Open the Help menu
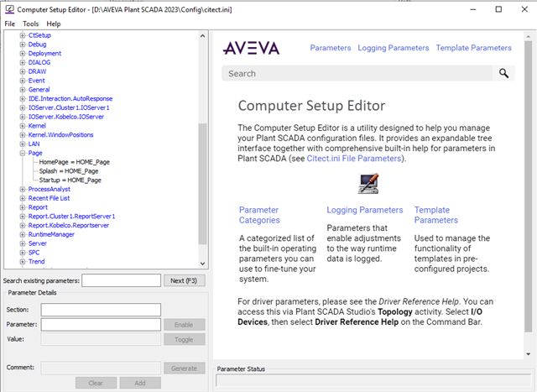537x392 pixels. point(54,24)
